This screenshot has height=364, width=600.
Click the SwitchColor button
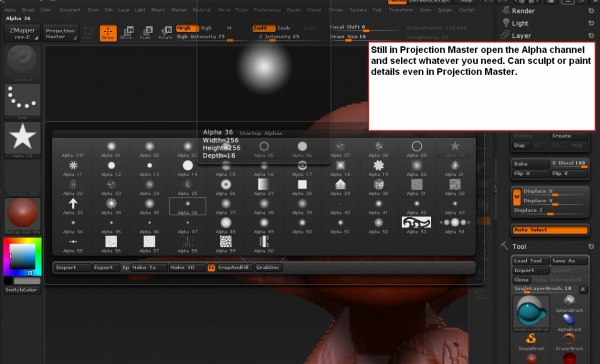[22, 290]
